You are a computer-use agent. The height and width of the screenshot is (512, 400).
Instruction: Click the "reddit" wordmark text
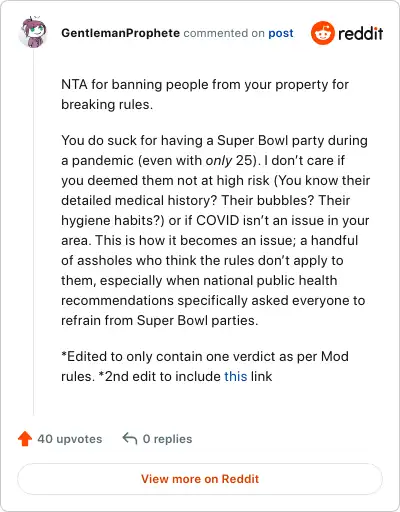click(360, 33)
